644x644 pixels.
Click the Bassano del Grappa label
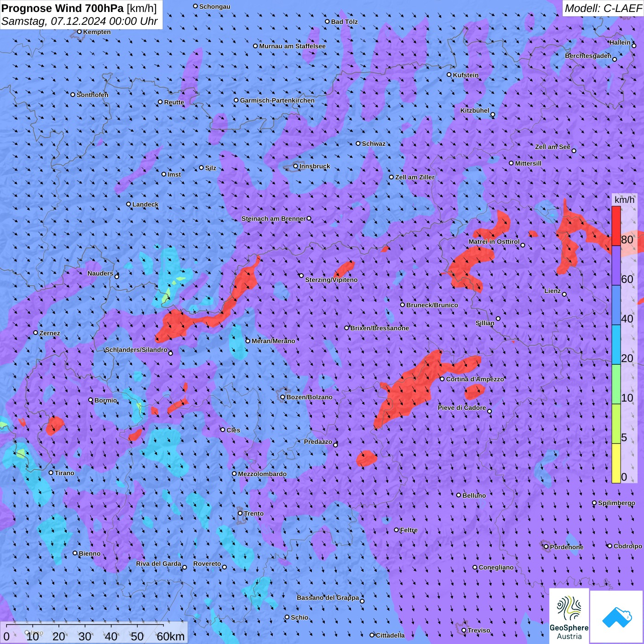(x=328, y=598)
